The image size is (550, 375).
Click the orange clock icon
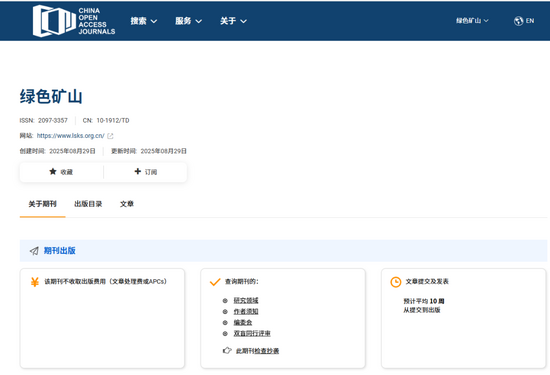point(396,282)
